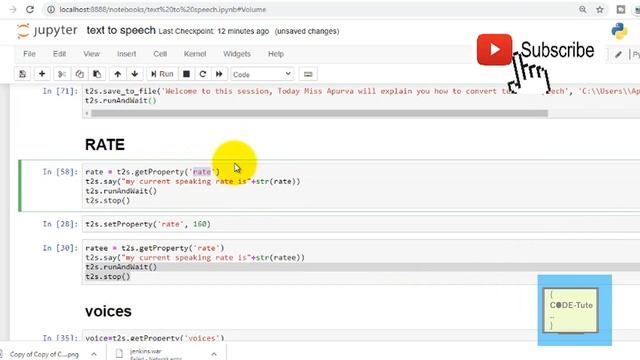
Task: Go forward with the browser forward arrow
Action: point(12,9)
